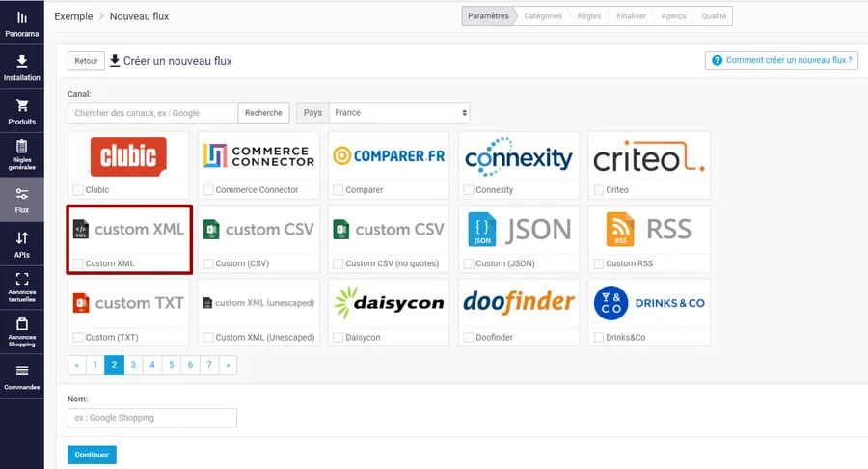Check the Custom (TXT) checkbox
Image resolution: width=868 pixels, height=469 pixels.
click(x=78, y=337)
